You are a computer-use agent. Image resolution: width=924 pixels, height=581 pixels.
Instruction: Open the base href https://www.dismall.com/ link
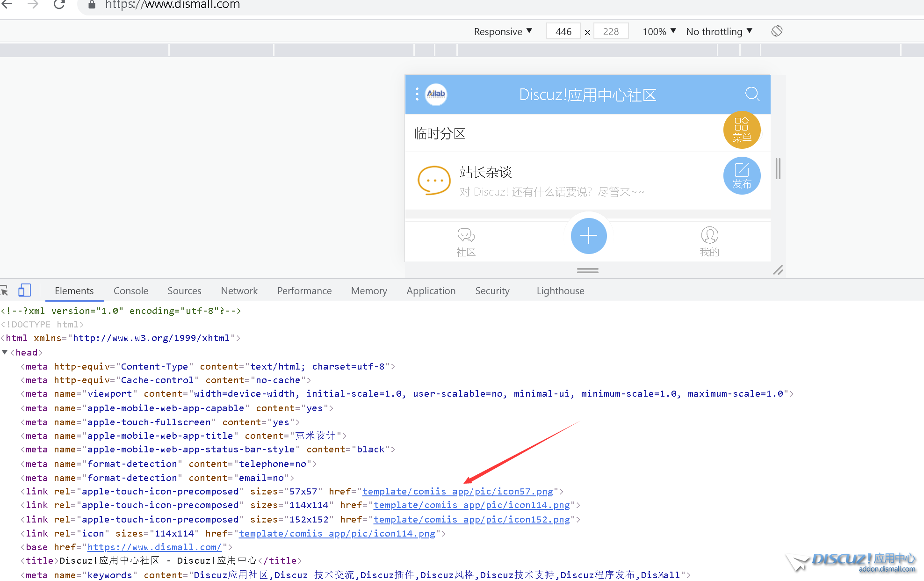tap(154, 547)
